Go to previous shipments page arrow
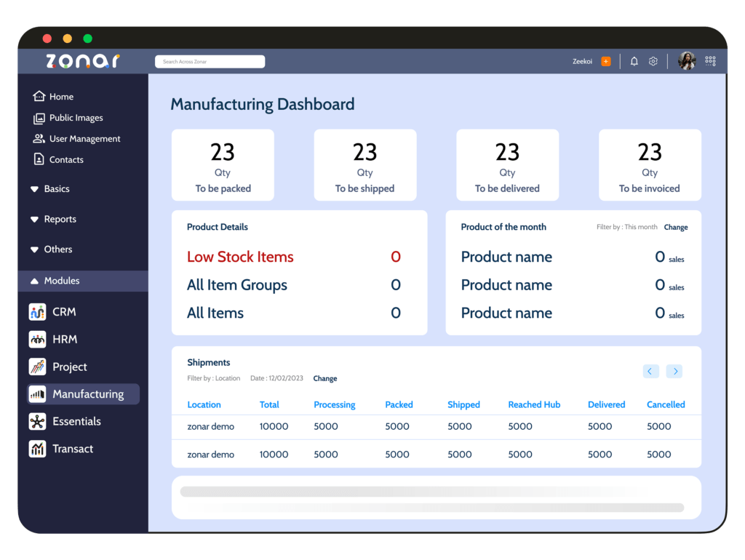 [x=650, y=371]
